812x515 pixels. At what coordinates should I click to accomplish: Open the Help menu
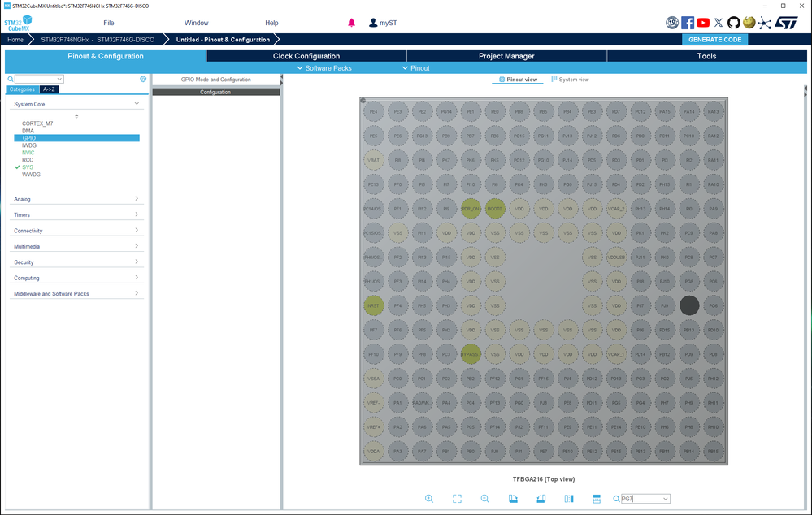[271, 23]
